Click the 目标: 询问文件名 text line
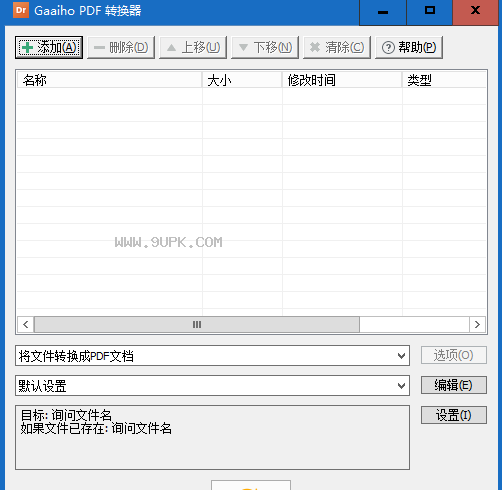Image resolution: width=502 pixels, height=490 pixels. (x=66, y=415)
